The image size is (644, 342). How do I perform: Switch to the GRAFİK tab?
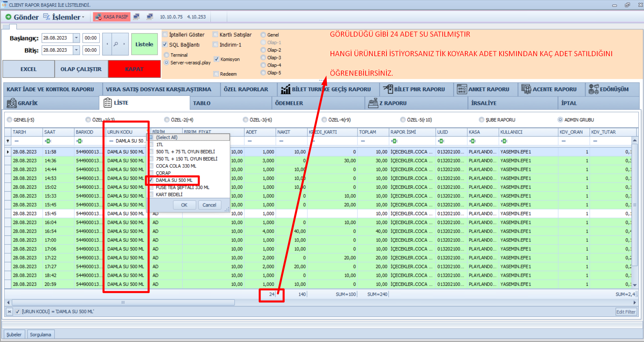click(x=28, y=103)
